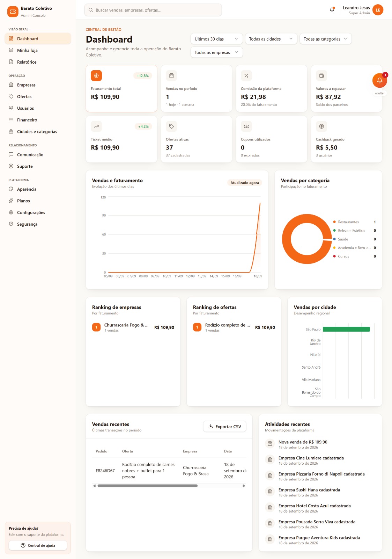
Task: Expand the Todas as categorias filter
Action: tap(325, 39)
